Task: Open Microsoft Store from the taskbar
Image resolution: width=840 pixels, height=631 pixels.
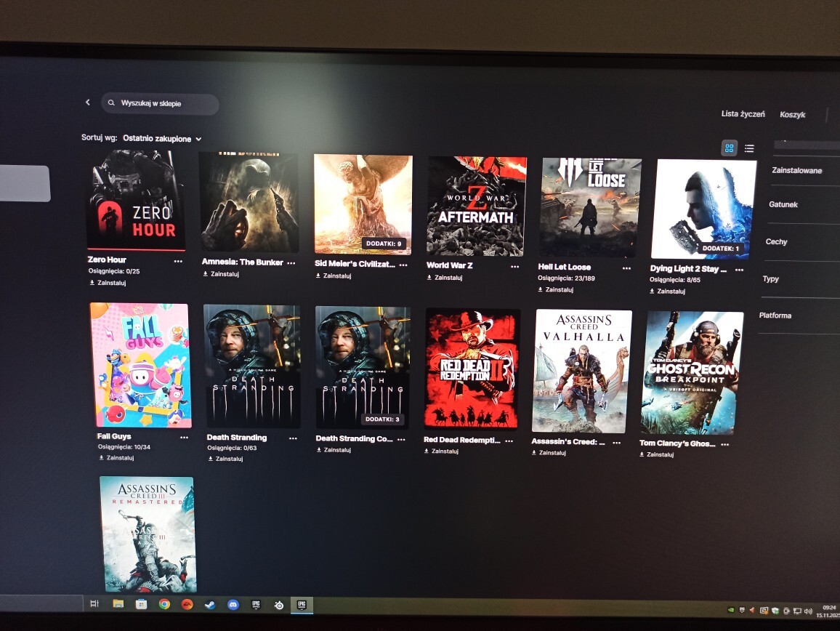Action: tap(141, 604)
